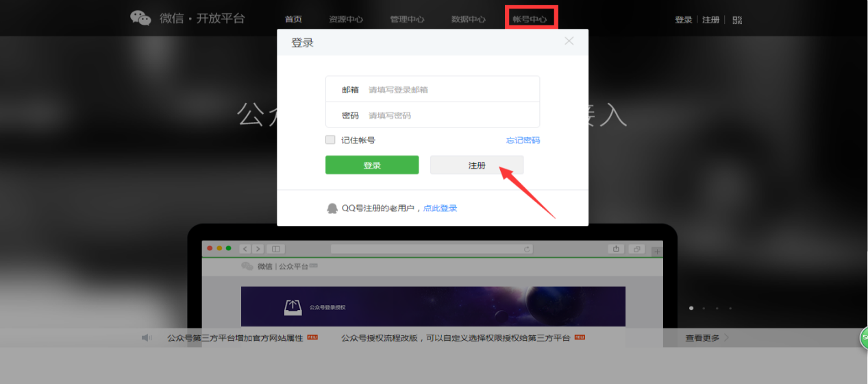This screenshot has width=868, height=384.
Task: Focus the 邮箱 input field
Action: coord(432,89)
